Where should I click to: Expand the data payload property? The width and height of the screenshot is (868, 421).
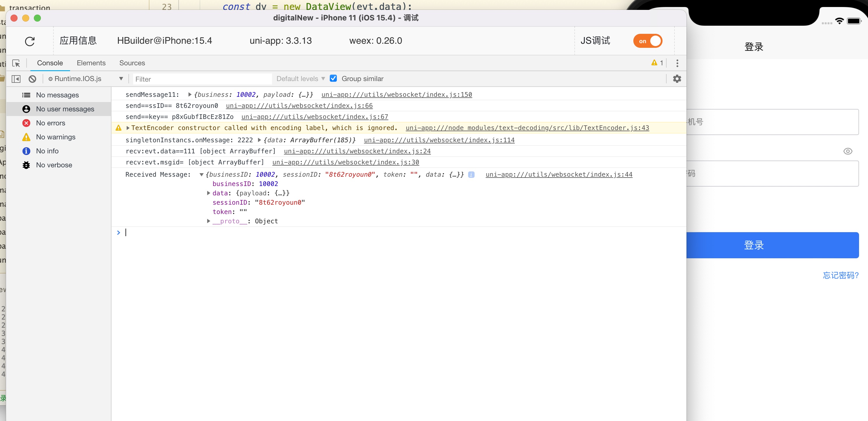(208, 193)
